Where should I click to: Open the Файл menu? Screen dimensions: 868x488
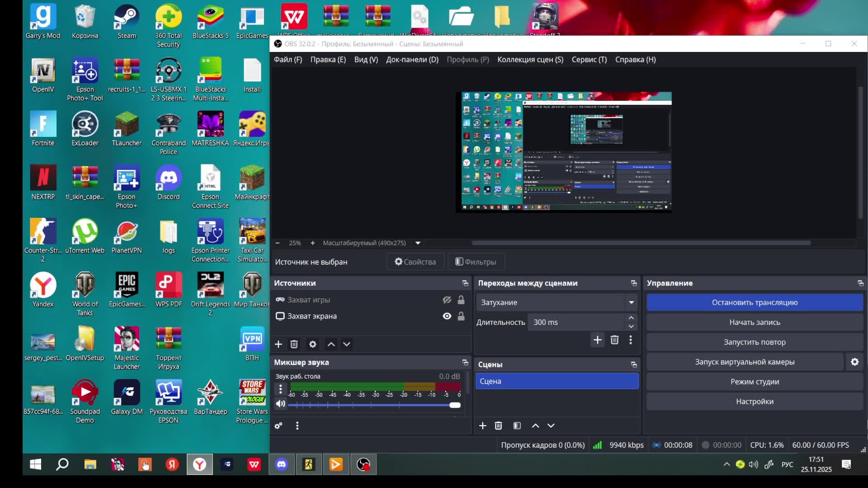pos(288,60)
